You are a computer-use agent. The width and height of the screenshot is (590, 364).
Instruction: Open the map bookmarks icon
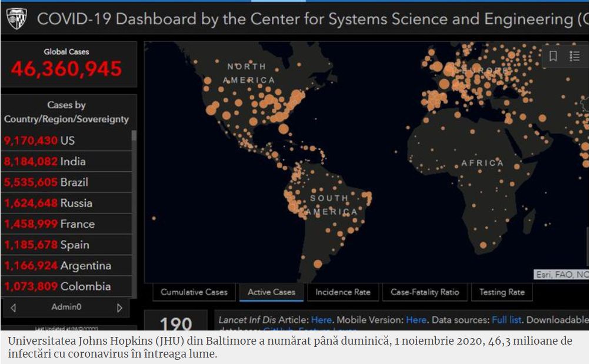pos(553,56)
